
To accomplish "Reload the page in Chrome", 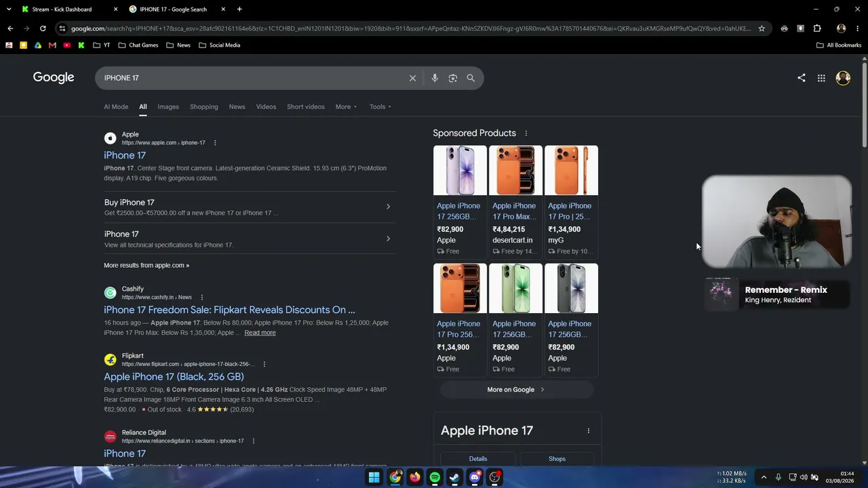I will (x=43, y=28).
